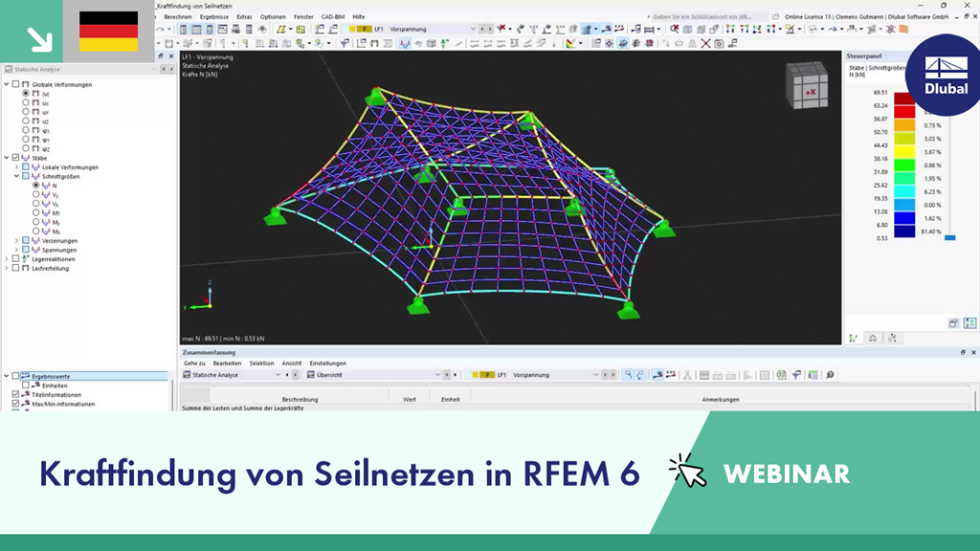Click the Beschreibung column header
Image resolution: width=980 pixels, height=551 pixels.
pyautogui.click(x=300, y=399)
